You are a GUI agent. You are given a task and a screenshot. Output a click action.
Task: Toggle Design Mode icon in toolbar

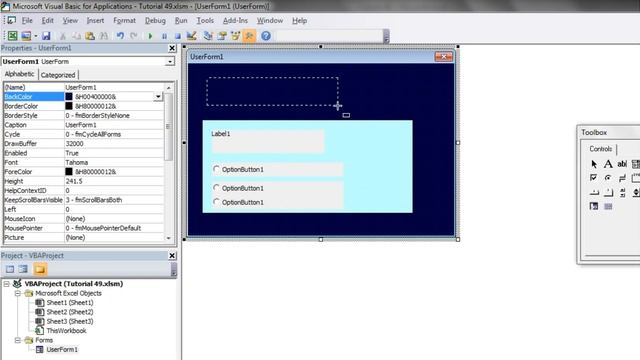pos(191,36)
